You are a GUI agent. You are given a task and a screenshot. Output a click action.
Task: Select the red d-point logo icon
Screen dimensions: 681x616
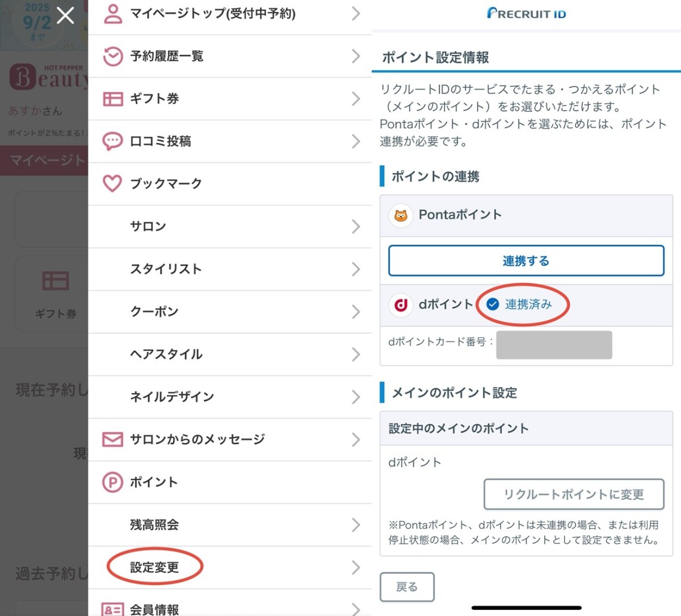pyautogui.click(x=401, y=305)
